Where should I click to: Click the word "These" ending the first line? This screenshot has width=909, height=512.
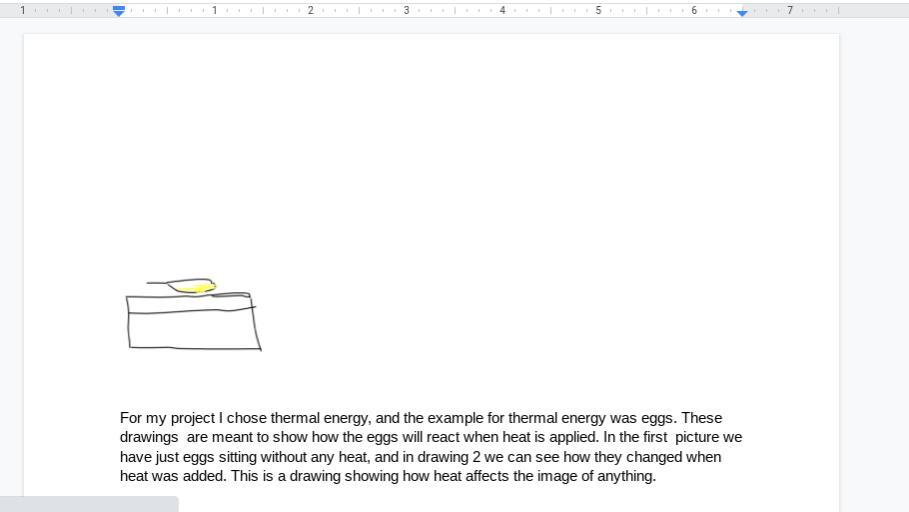click(x=701, y=418)
